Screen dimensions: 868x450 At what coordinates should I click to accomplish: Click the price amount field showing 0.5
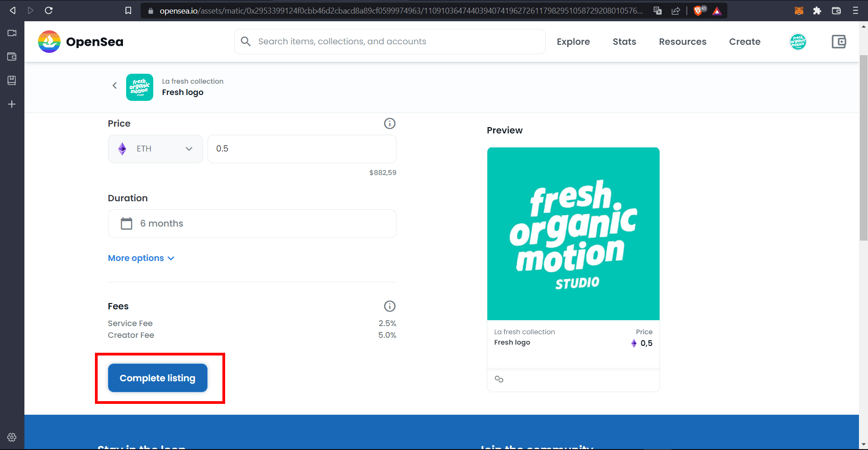click(x=302, y=149)
